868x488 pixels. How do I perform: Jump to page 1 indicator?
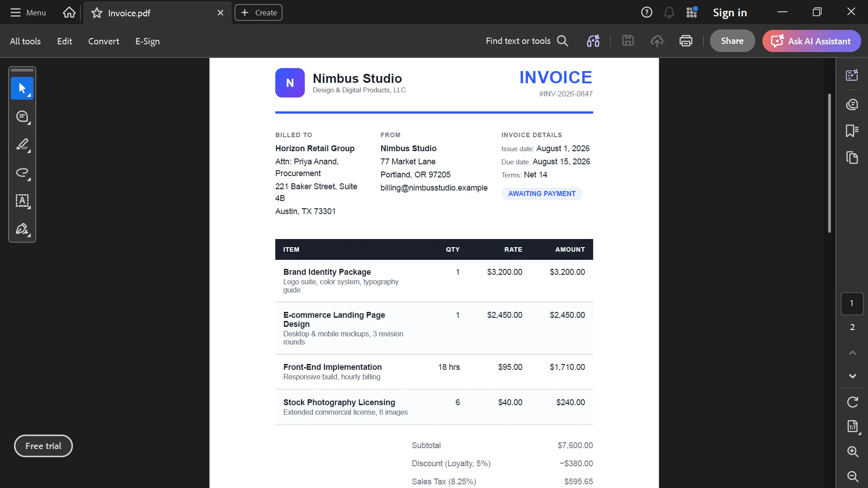coord(852,303)
